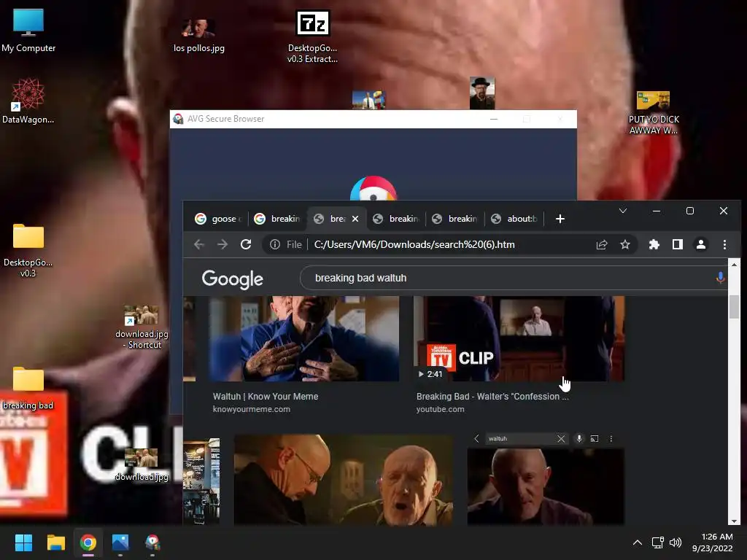Open the clock showing 1:26 AM
This screenshot has height=560, width=747.
[713, 542]
